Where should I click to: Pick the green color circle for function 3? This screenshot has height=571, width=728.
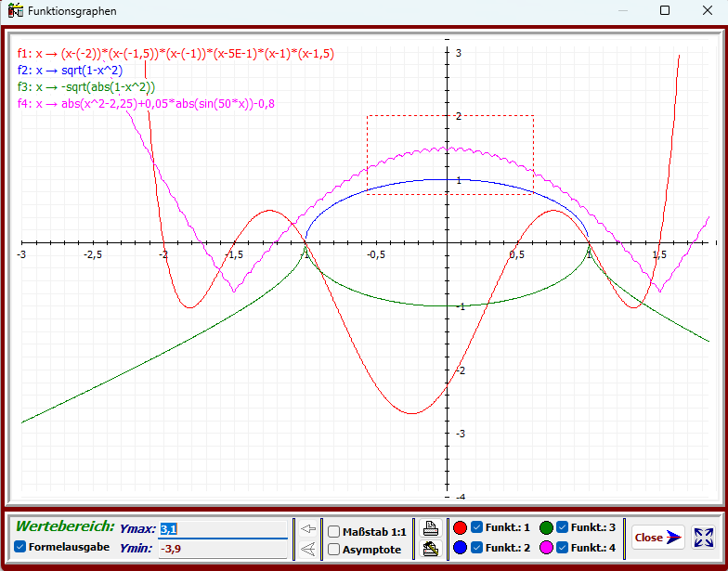pyautogui.click(x=546, y=528)
